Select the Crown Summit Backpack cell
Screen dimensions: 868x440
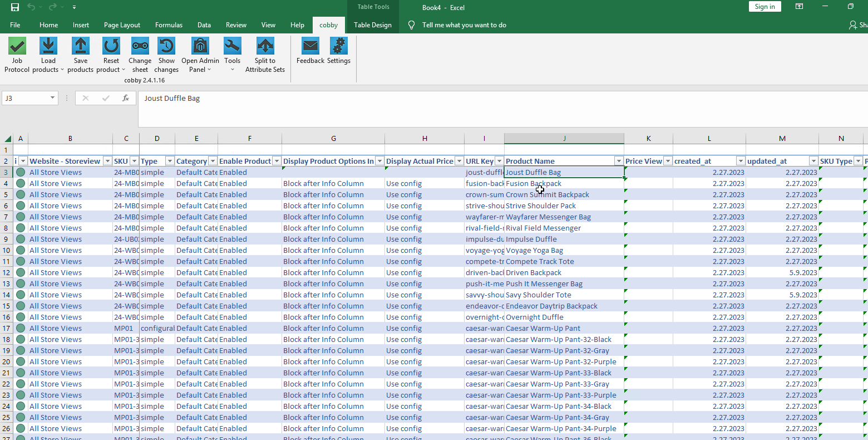click(564, 194)
